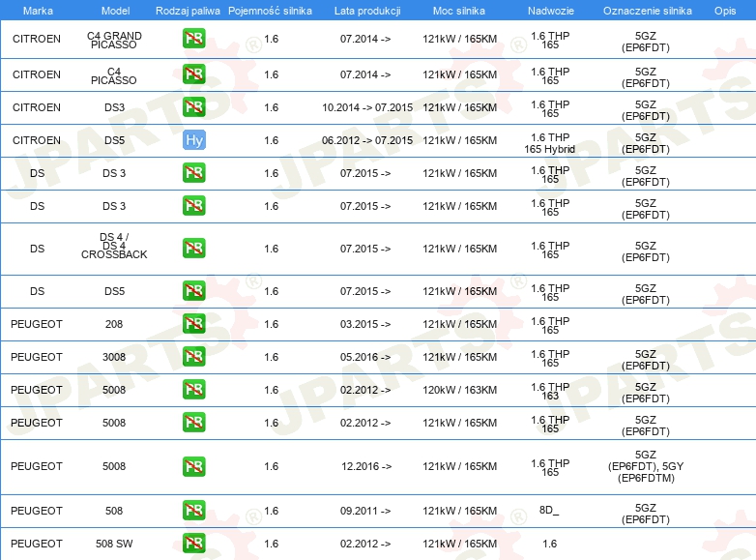Screen dimensions: 756x560
Task: Click petrol icon in PEUGEOT 3008 row
Action: [x=193, y=357]
